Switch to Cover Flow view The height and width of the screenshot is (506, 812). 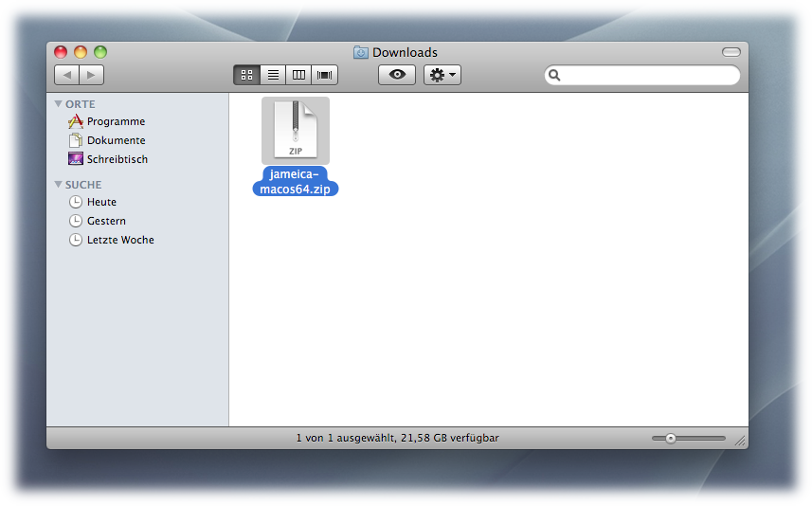pos(325,75)
